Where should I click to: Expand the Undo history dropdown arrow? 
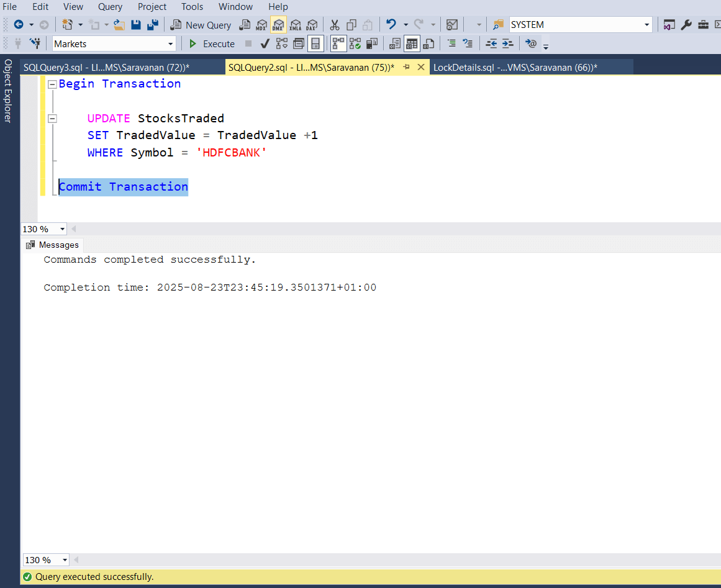[x=406, y=25]
